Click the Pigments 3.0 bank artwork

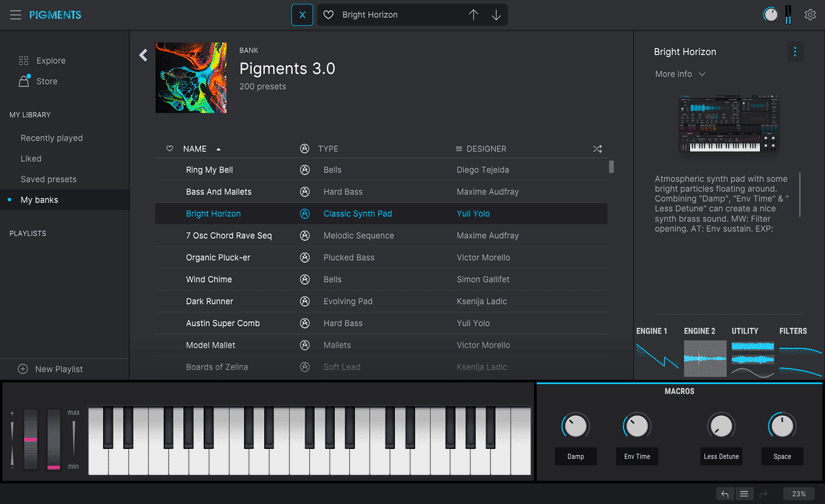[191, 78]
